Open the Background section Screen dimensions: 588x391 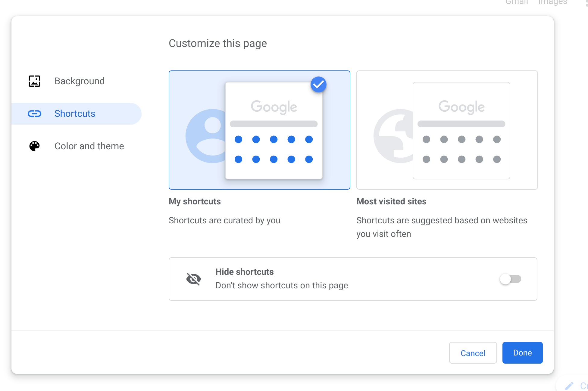(80, 81)
